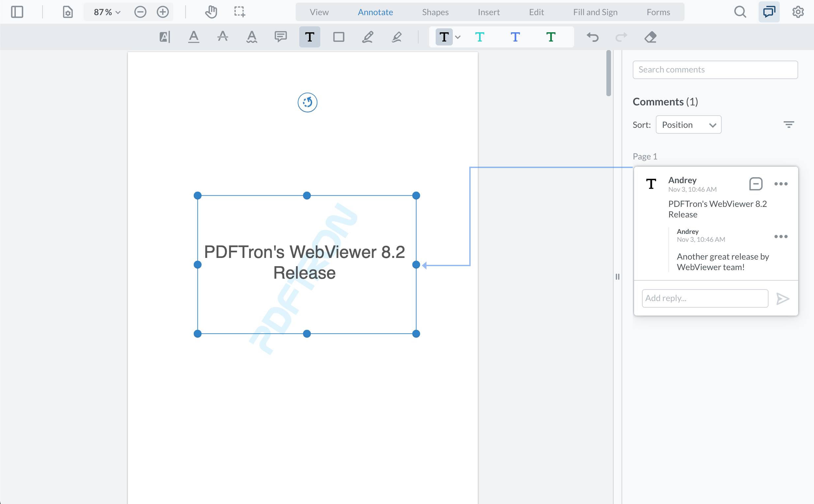Image resolution: width=814 pixels, height=504 pixels.
Task: Choose the blue free text preset
Action: click(515, 37)
